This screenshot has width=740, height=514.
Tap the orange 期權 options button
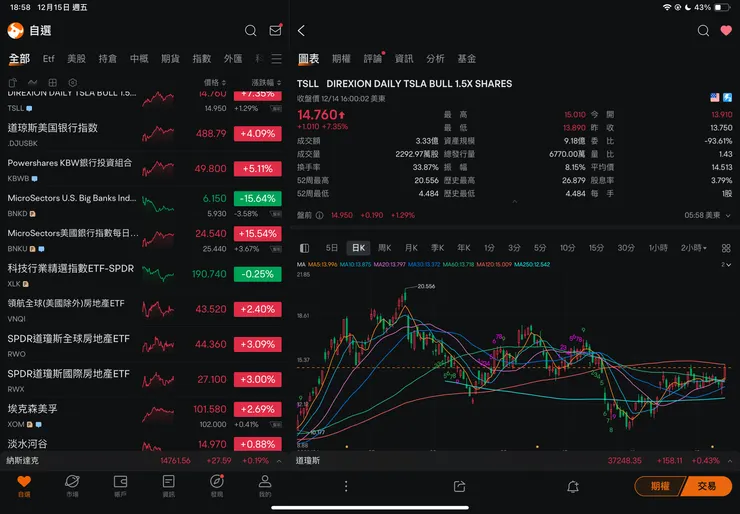point(660,486)
